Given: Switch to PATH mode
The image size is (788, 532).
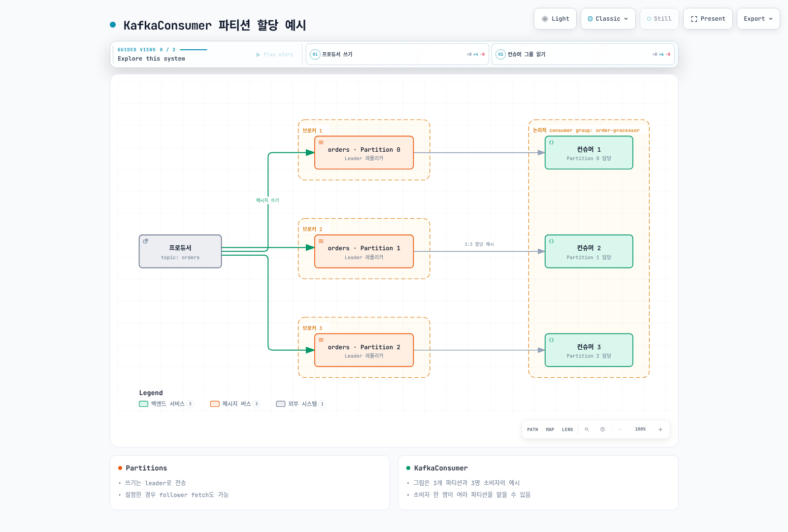Looking at the screenshot, I should tap(532, 430).
